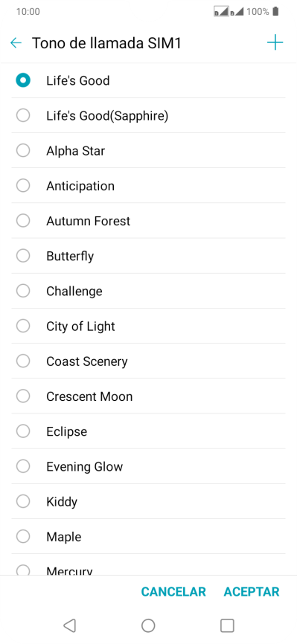297x644 pixels.
Task: Select Life's Good(Sapphire) ringtone
Action: click(x=148, y=116)
